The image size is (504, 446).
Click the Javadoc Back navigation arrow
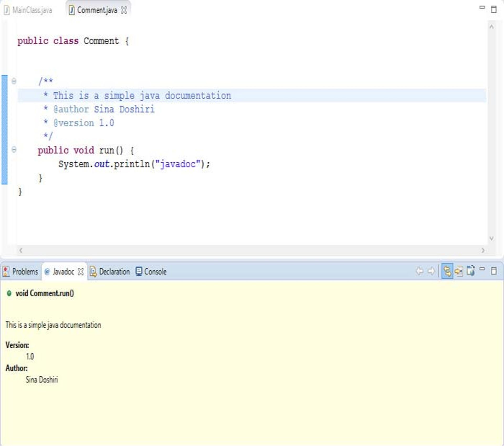point(420,271)
